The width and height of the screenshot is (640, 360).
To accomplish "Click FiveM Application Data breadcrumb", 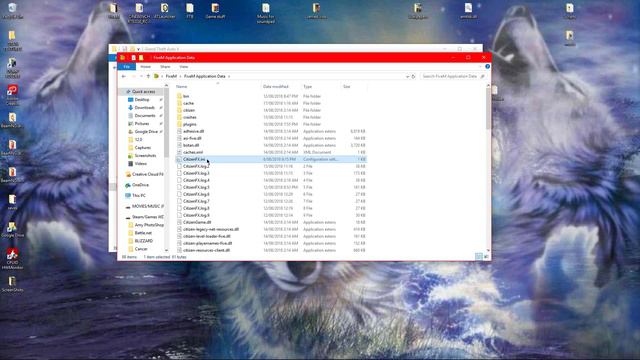I will 204,76.
